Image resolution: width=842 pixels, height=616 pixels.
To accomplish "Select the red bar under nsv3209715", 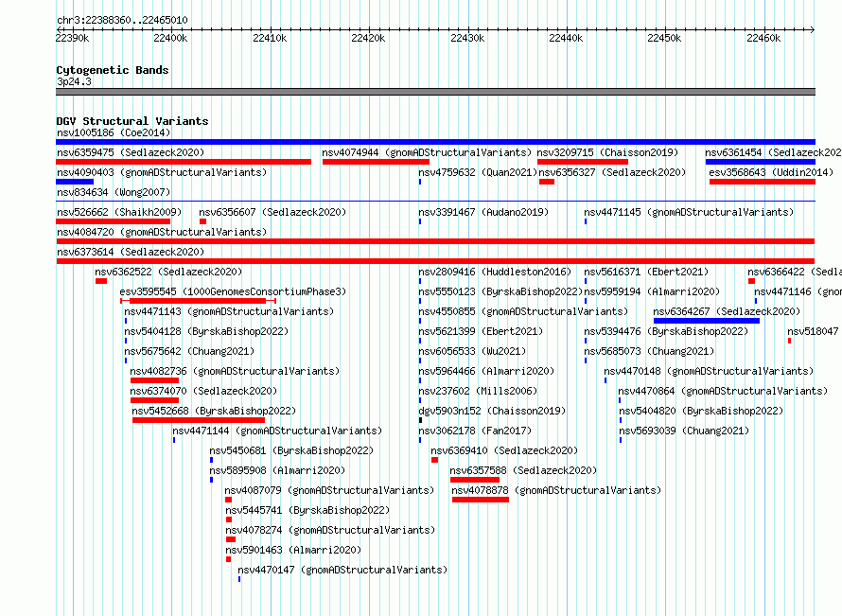I will [x=583, y=162].
